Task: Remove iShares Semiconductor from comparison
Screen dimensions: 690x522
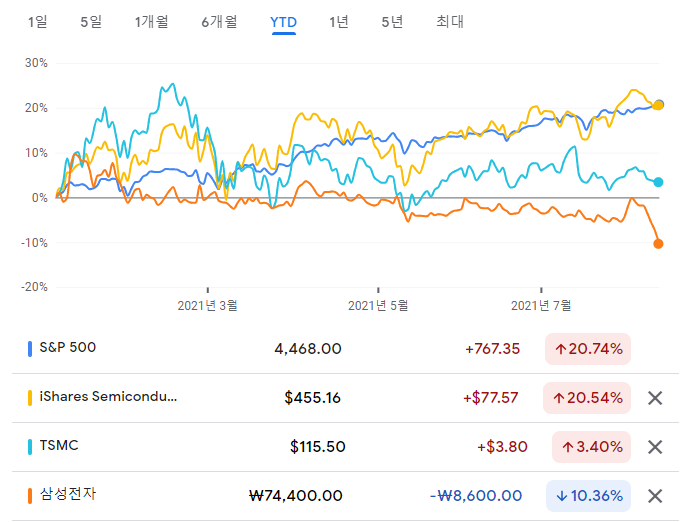Action: 655,398
